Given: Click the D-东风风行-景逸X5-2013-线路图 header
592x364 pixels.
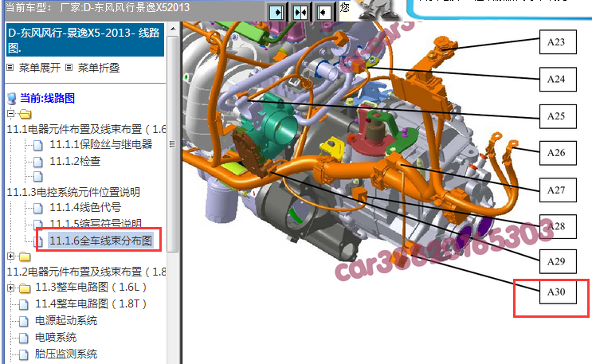Looking at the screenshot, I should [x=85, y=40].
